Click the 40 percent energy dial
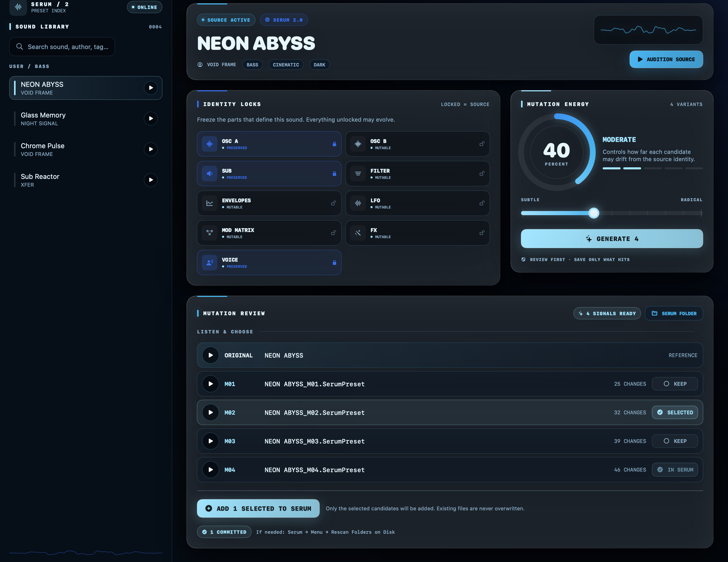Screen dimensions: 728x562 pos(557,152)
